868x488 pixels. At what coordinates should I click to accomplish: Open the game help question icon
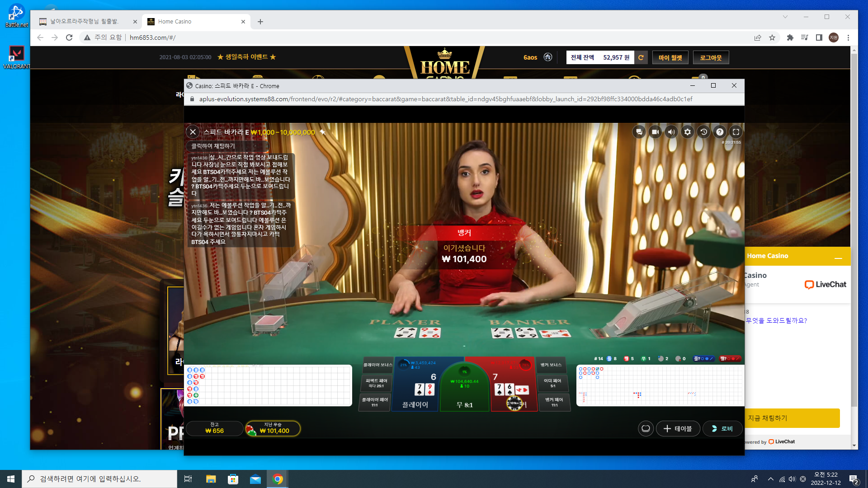(720, 132)
